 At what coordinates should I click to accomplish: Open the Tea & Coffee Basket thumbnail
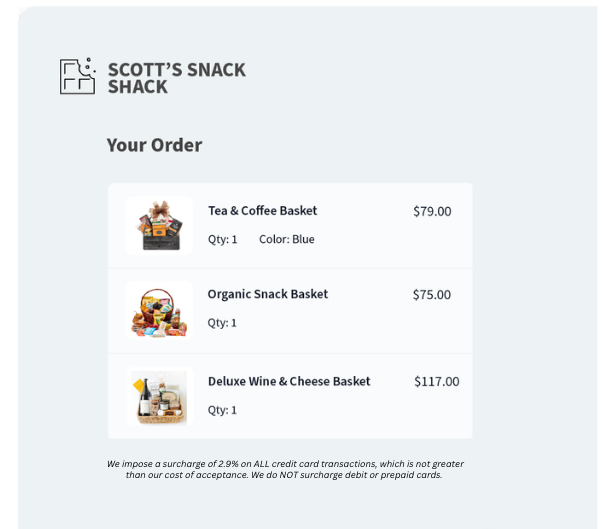tap(159, 225)
